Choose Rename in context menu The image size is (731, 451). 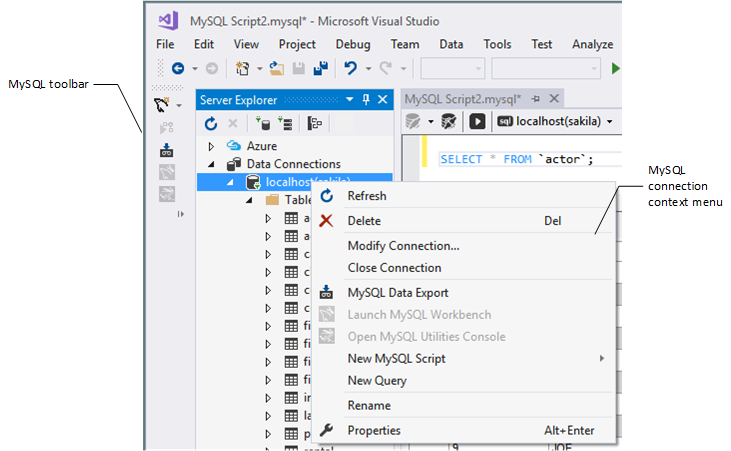tap(464, 405)
